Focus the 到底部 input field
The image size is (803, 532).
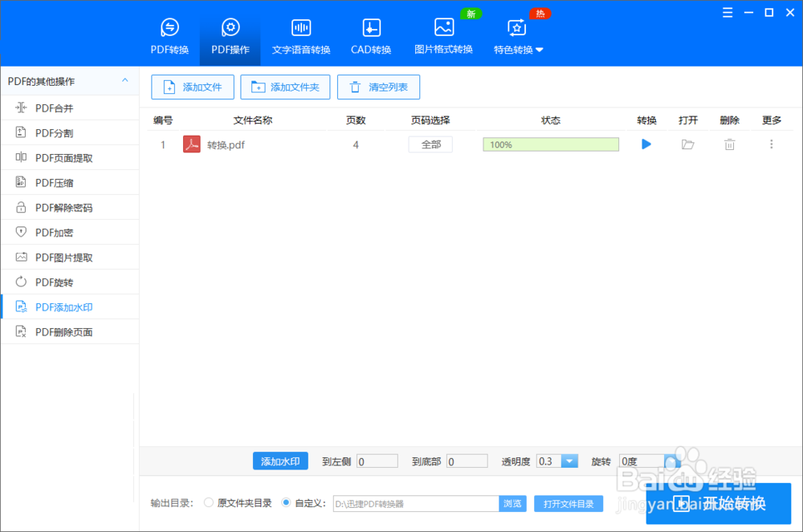[x=467, y=461]
